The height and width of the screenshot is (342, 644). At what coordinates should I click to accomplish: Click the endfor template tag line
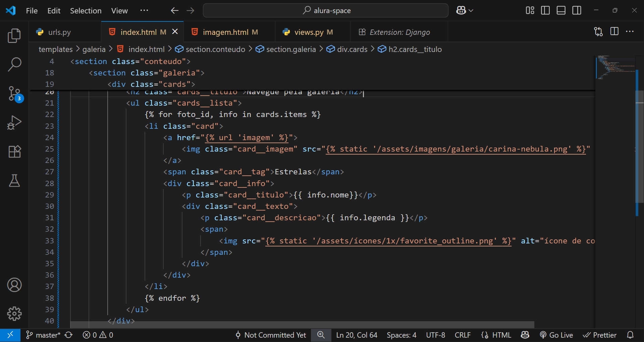coord(172,298)
